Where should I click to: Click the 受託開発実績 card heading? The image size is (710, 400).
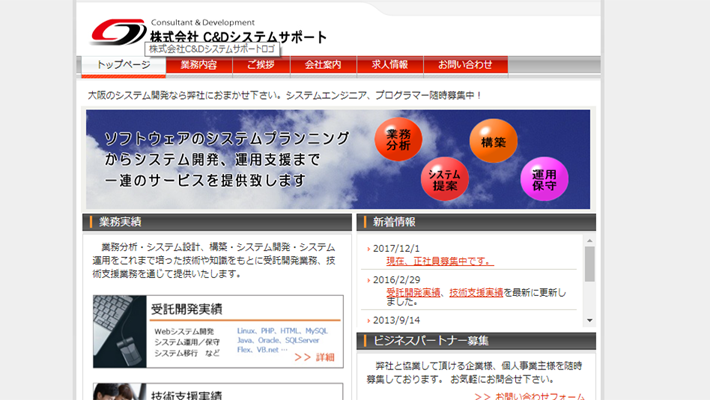coord(187,309)
